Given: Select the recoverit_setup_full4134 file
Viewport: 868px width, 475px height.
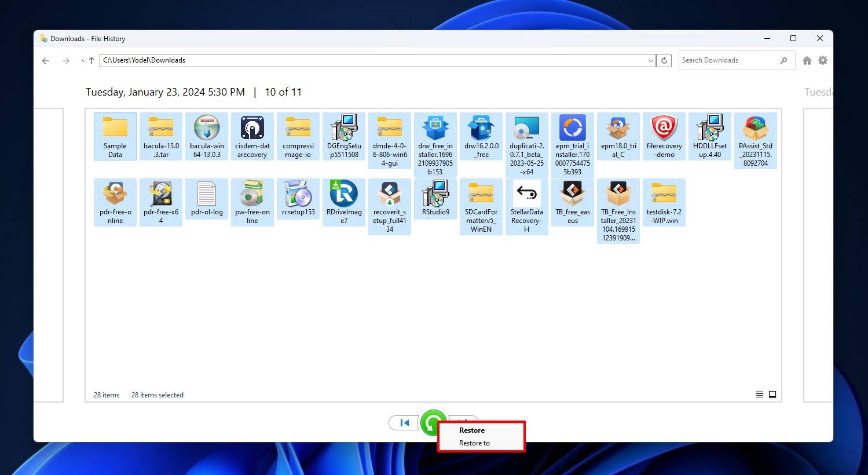Looking at the screenshot, I should [390, 207].
